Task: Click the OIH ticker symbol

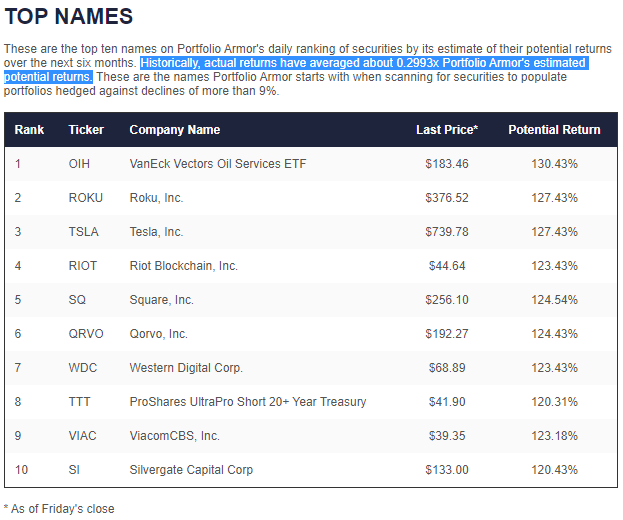Action: coord(79,164)
